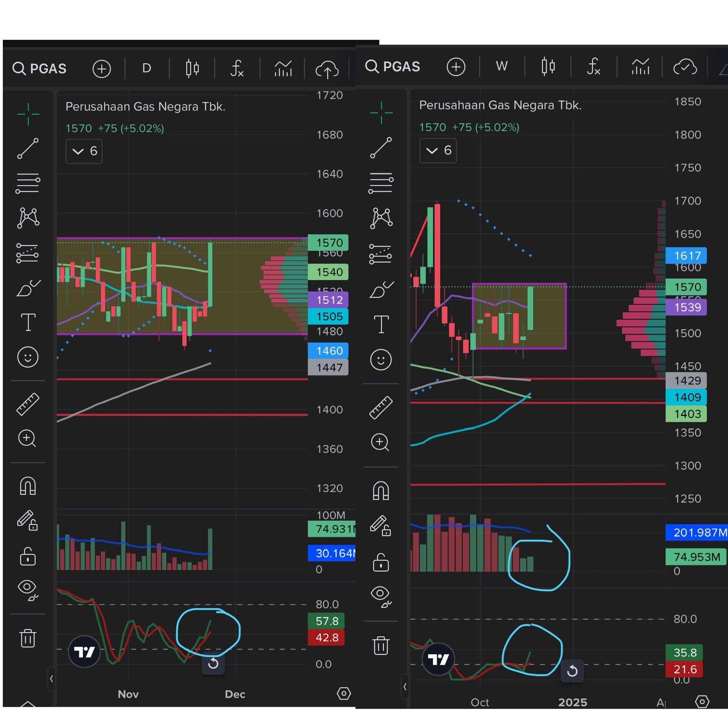The width and height of the screenshot is (728, 728).
Task: Open the W timeframe selector
Action: point(501,66)
